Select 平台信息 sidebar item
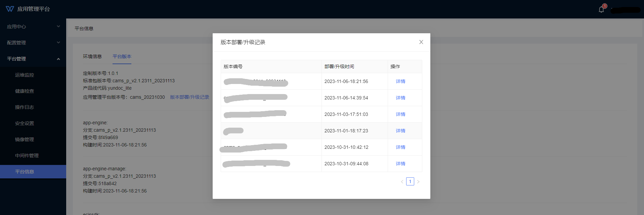The width and height of the screenshot is (644, 215). click(x=25, y=172)
